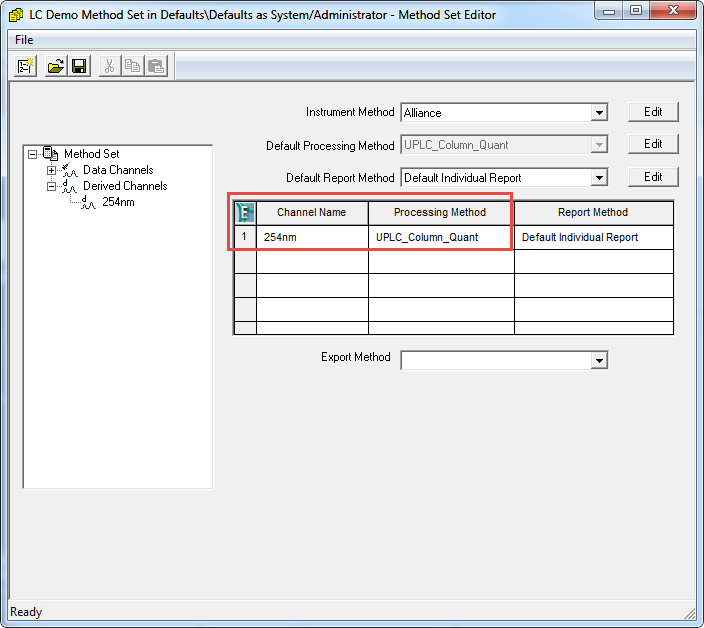Image resolution: width=704 pixels, height=628 pixels.
Task: Open the Export Method dropdown
Action: click(598, 360)
